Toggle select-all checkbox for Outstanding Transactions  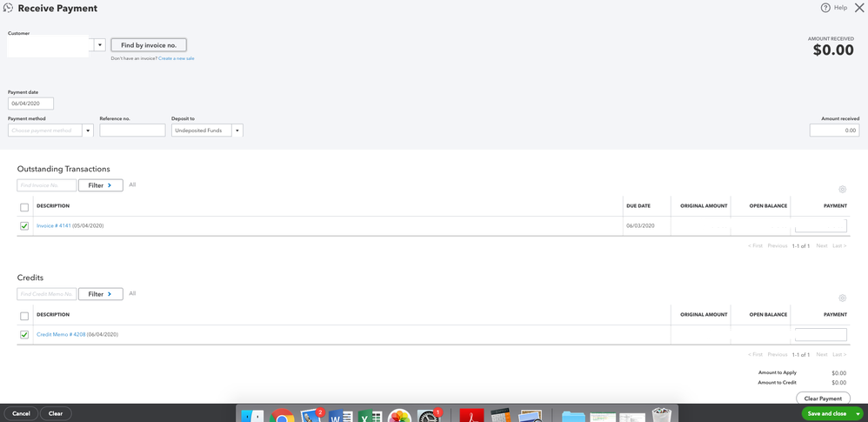pos(24,207)
